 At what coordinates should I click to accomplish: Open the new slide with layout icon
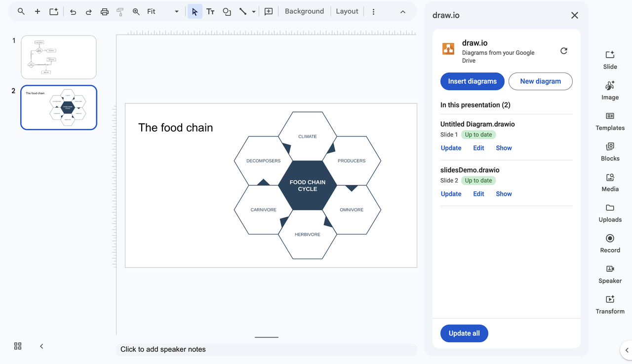[53, 11]
